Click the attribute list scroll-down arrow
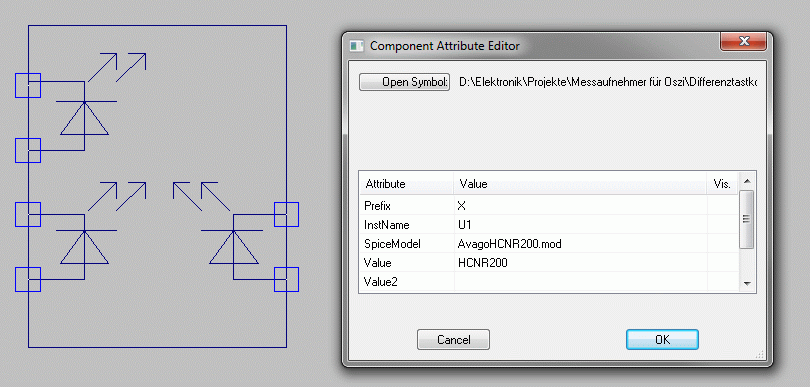This screenshot has width=810, height=387. (x=746, y=284)
